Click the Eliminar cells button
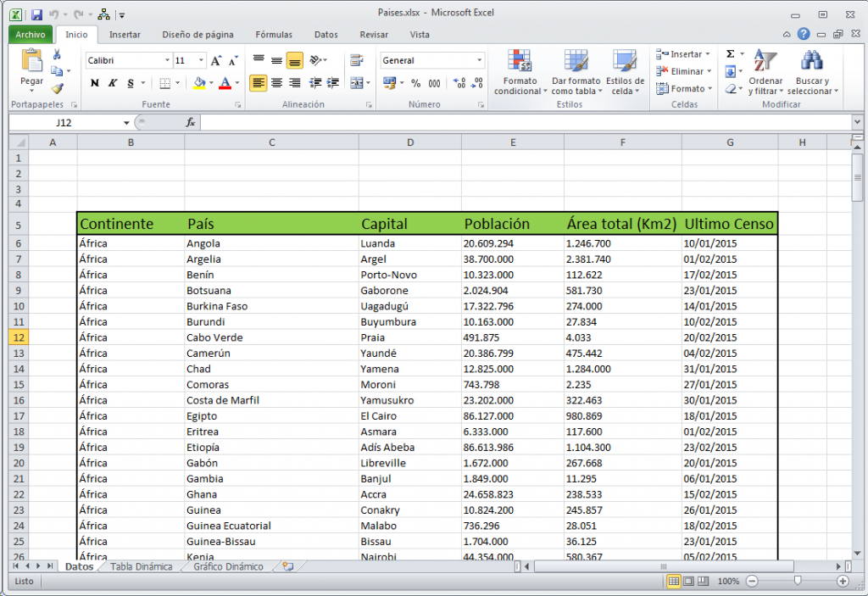 click(684, 71)
